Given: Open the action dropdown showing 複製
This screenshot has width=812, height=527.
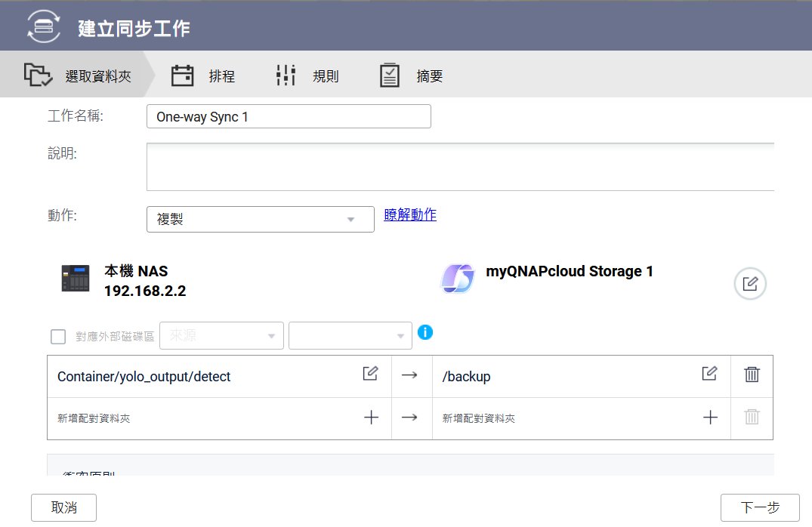Looking at the screenshot, I should [261, 219].
